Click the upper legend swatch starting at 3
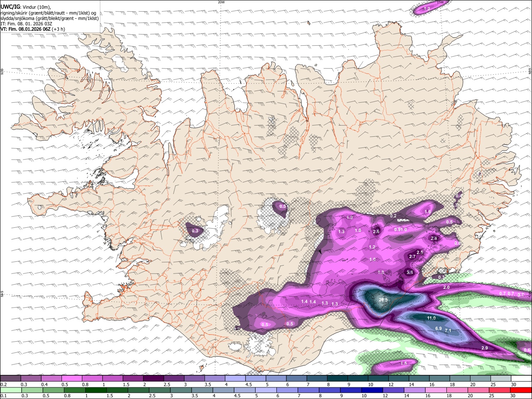Viewport: 532px width, 399px height. tap(194, 378)
